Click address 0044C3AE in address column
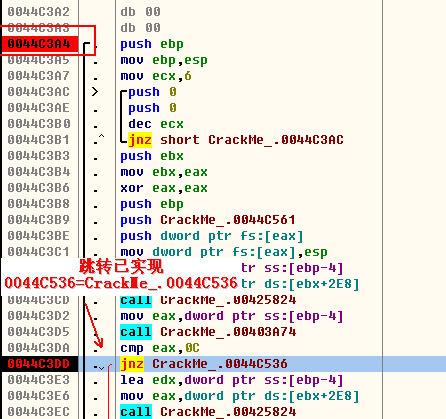Image resolution: width=446 pixels, height=419 pixels. pos(39,108)
